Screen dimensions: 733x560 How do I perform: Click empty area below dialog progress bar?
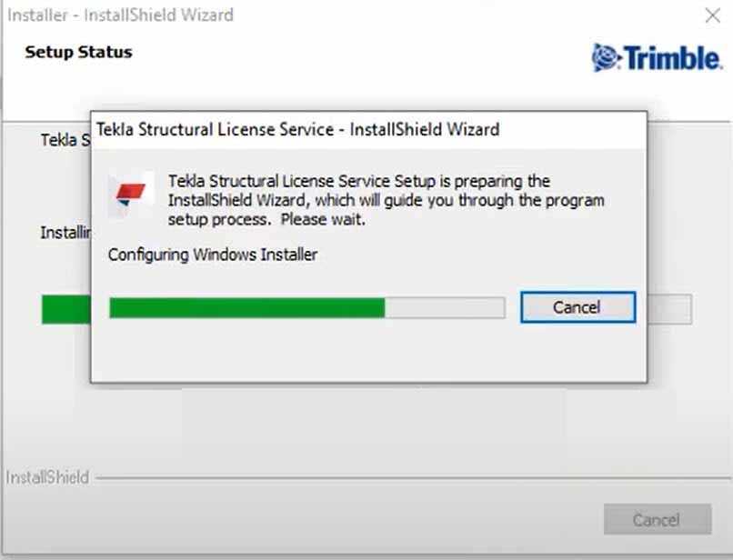[x=368, y=352]
